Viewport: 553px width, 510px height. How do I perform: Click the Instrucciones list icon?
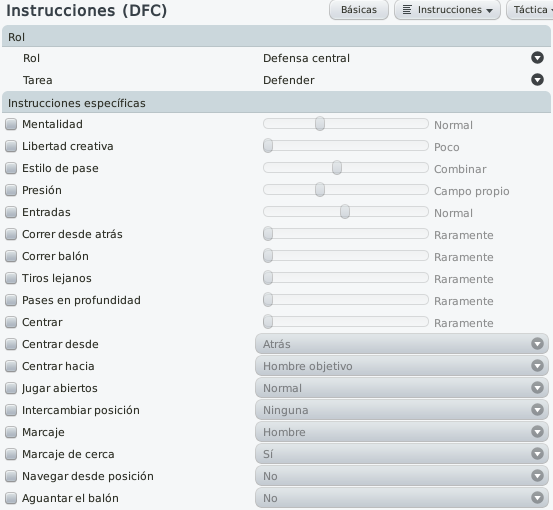tap(407, 10)
